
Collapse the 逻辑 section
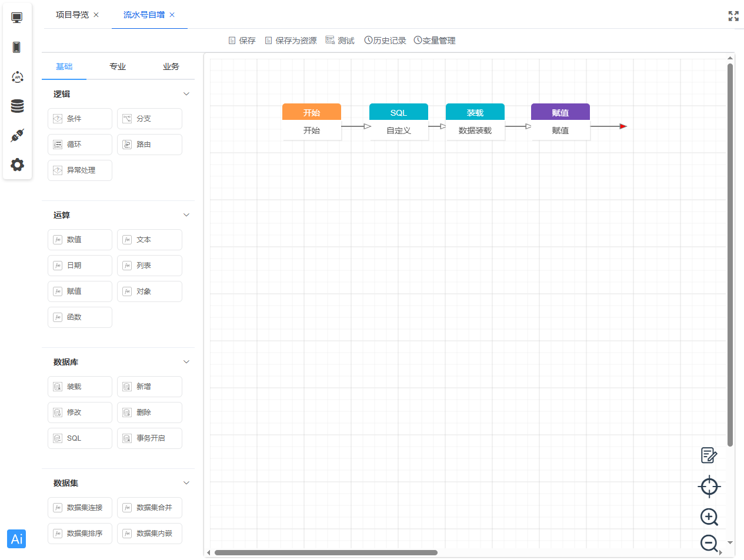click(x=186, y=94)
